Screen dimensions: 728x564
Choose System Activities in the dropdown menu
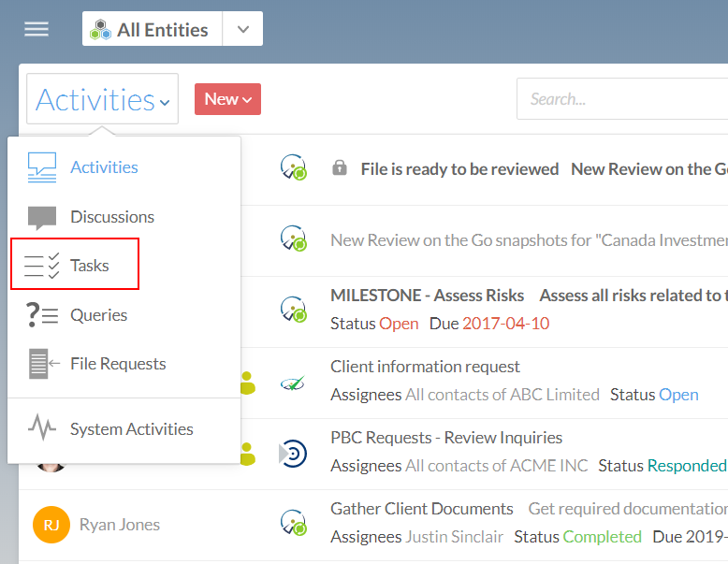131,429
